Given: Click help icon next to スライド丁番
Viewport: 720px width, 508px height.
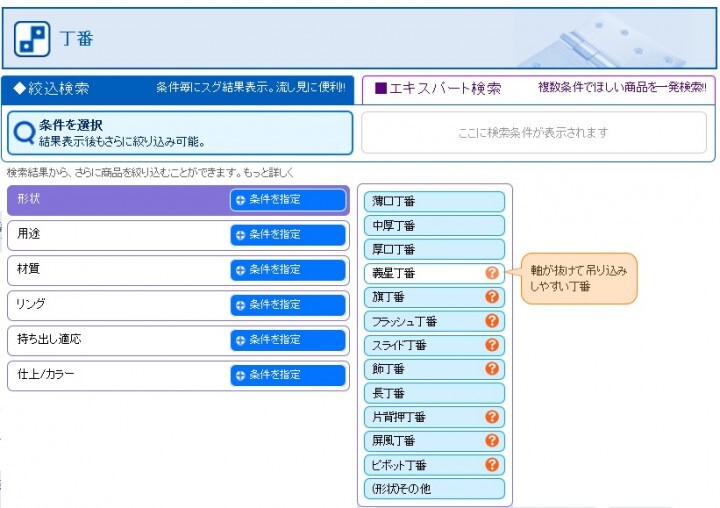Looking at the screenshot, I should (x=492, y=344).
